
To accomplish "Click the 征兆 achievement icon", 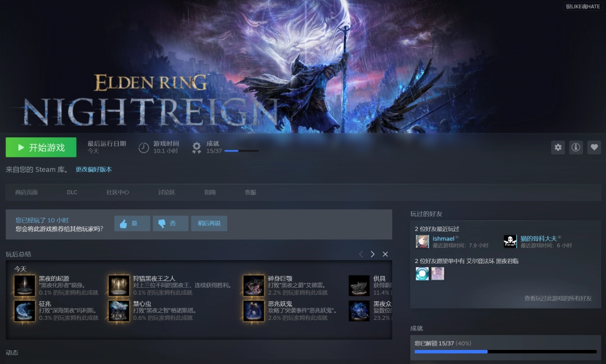I will tap(24, 311).
